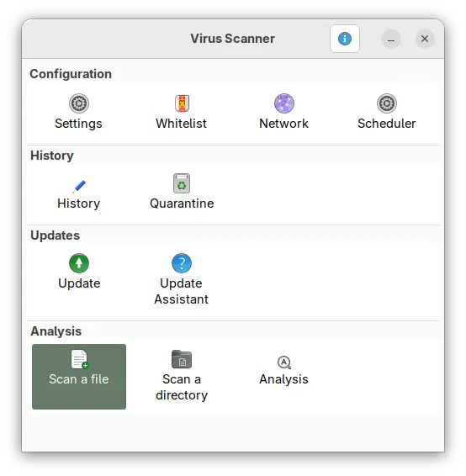This screenshot has height=476, width=466.
Task: Click the Scheduler text label
Action: click(x=386, y=124)
